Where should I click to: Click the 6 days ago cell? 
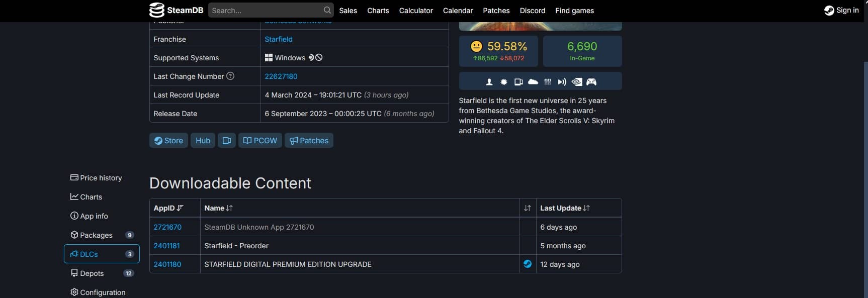tap(579, 227)
